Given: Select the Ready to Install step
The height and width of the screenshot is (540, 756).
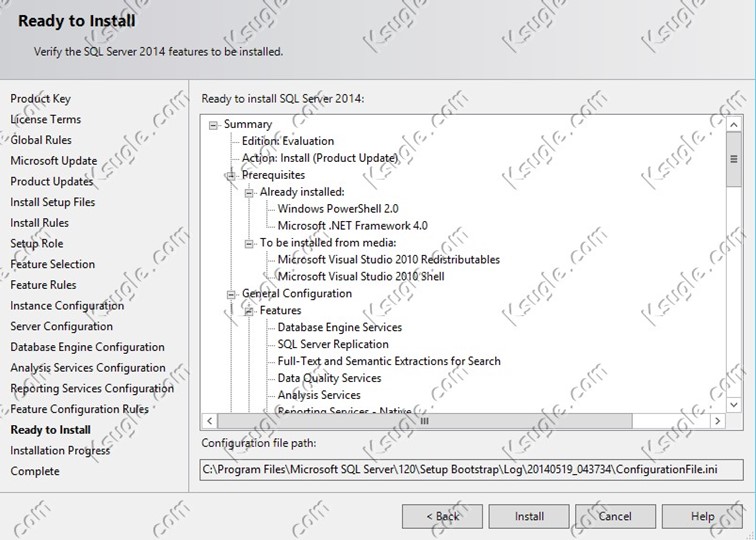Looking at the screenshot, I should point(51,430).
